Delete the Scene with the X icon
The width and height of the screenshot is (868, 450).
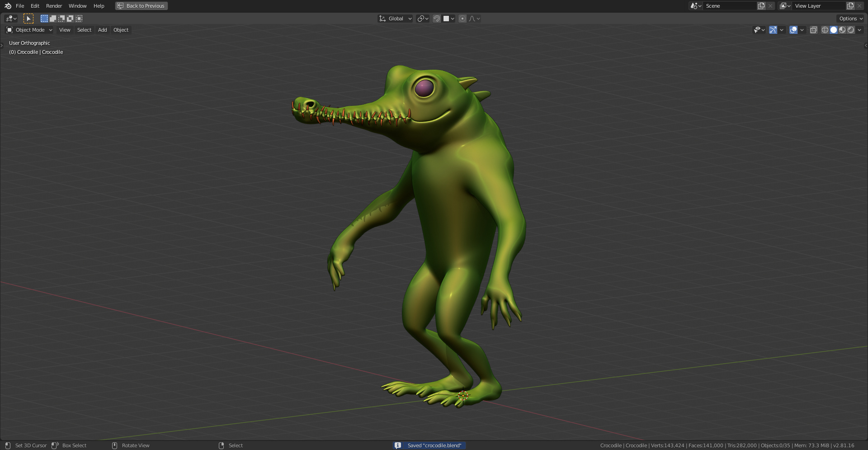[x=770, y=6]
